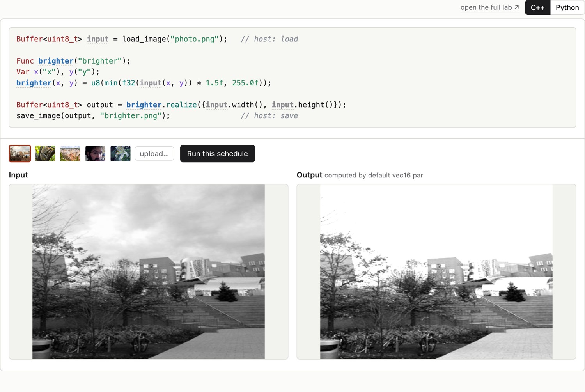Screen dimensions: 585x392
Task: Click the 255.0f clamp value
Action: 245,83
